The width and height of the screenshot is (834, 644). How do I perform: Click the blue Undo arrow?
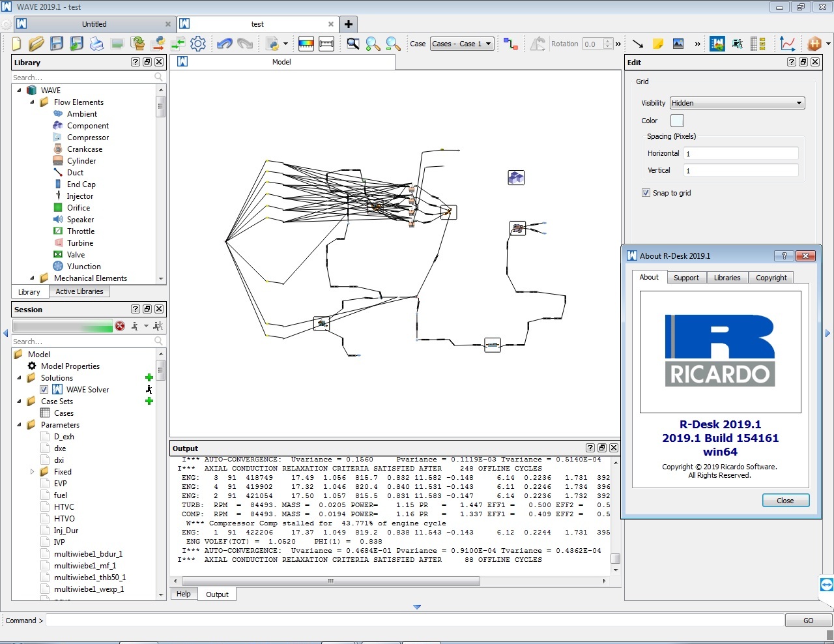224,44
